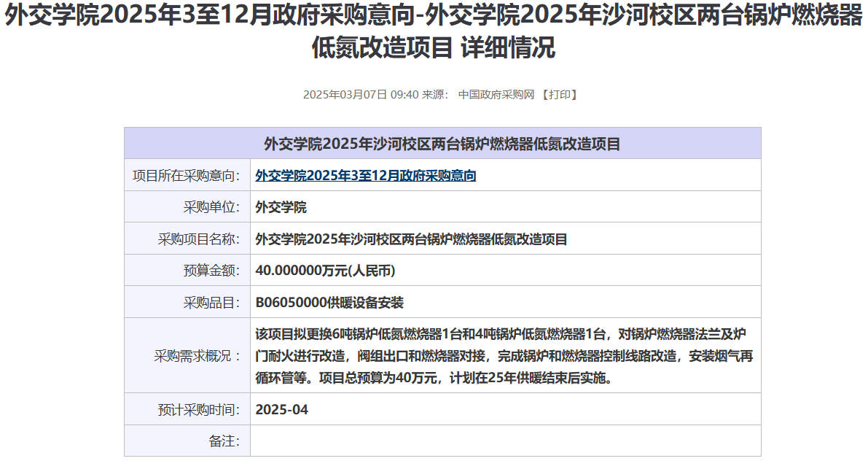This screenshot has width=868, height=461.
Task: Select the 外交学院 purchasing unit value
Action: click(x=281, y=207)
